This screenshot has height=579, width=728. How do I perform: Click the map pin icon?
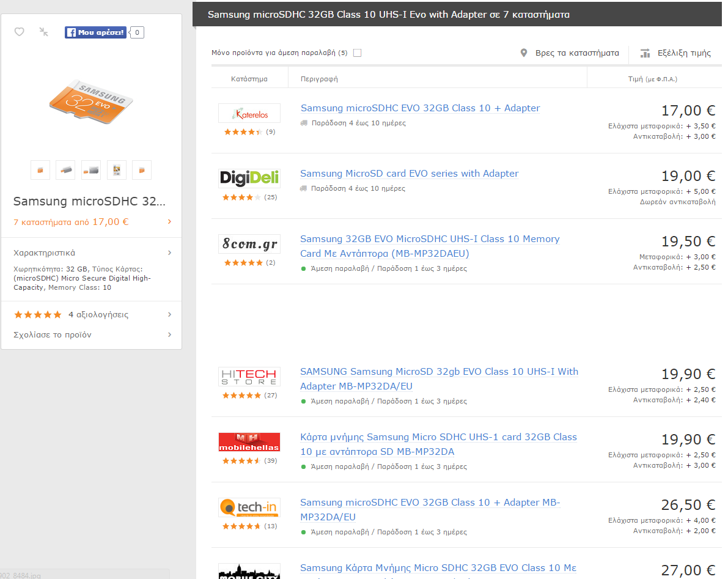(x=524, y=53)
